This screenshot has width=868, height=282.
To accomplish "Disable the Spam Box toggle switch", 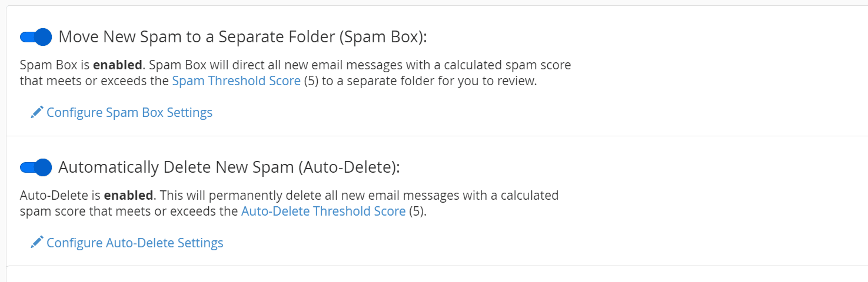I will click(x=36, y=37).
